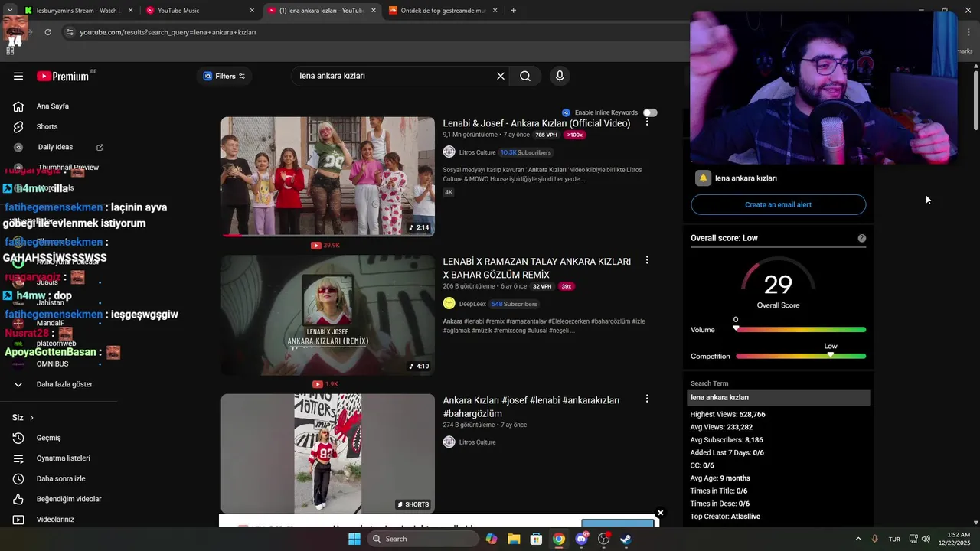The image size is (980, 551).
Task: Switch to lesbunyamins Stream tab
Action: 78,11
